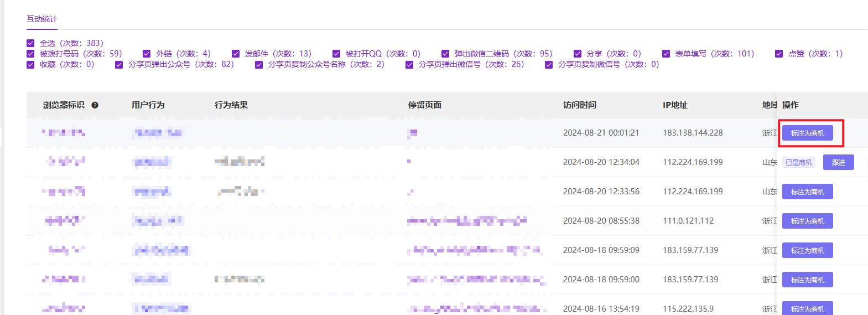Viewport: 868px width, 315px height.
Task: Click 标注为商机 for 2024-08-21 00:01:21 row
Action: pyautogui.click(x=808, y=133)
